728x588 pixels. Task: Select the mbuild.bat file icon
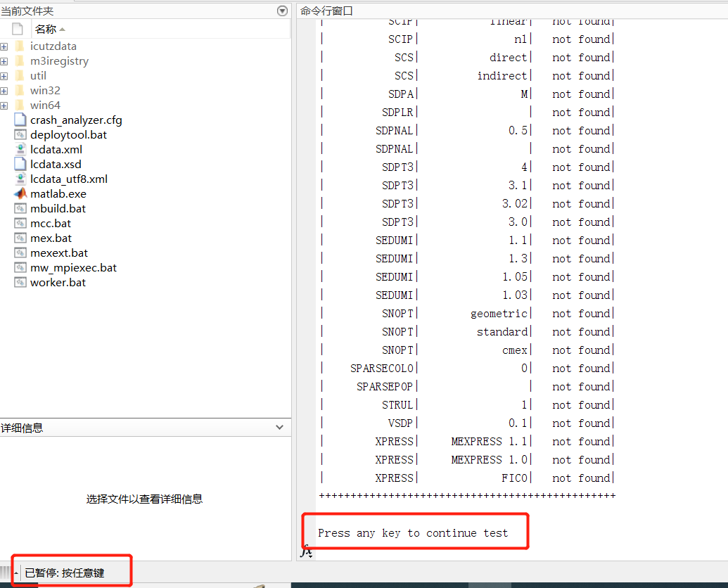pos(21,208)
